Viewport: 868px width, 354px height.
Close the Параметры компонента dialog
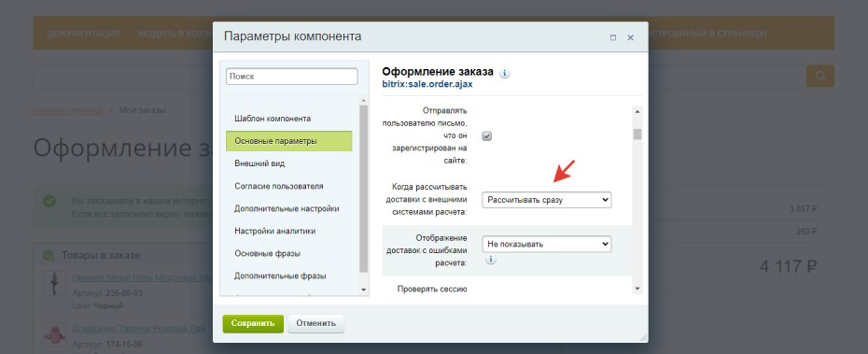point(631,37)
